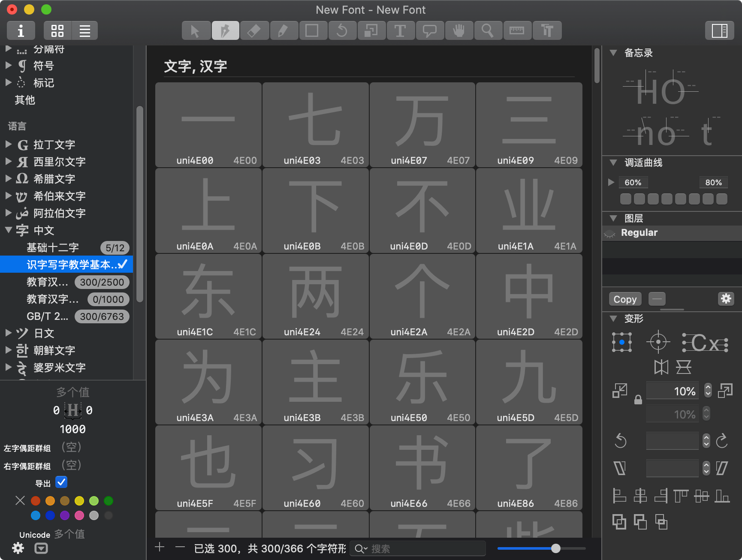This screenshot has width=742, height=560.
Task: Click the Copy layer button
Action: pyautogui.click(x=625, y=299)
